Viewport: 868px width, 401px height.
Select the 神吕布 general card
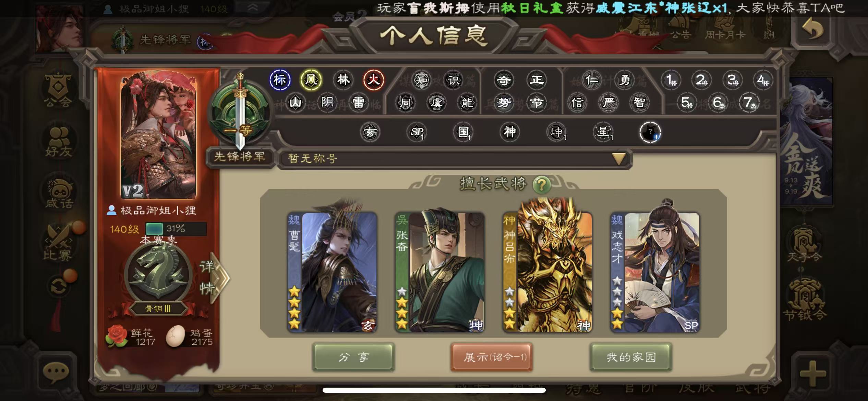[x=547, y=267]
